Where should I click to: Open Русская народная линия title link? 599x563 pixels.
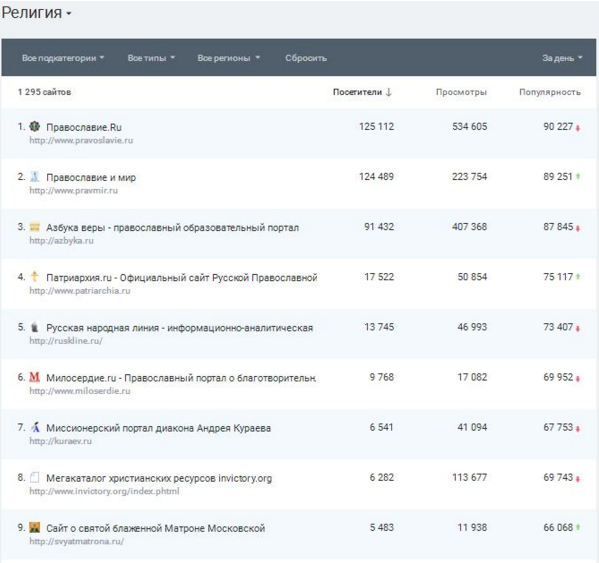pyautogui.click(x=179, y=328)
